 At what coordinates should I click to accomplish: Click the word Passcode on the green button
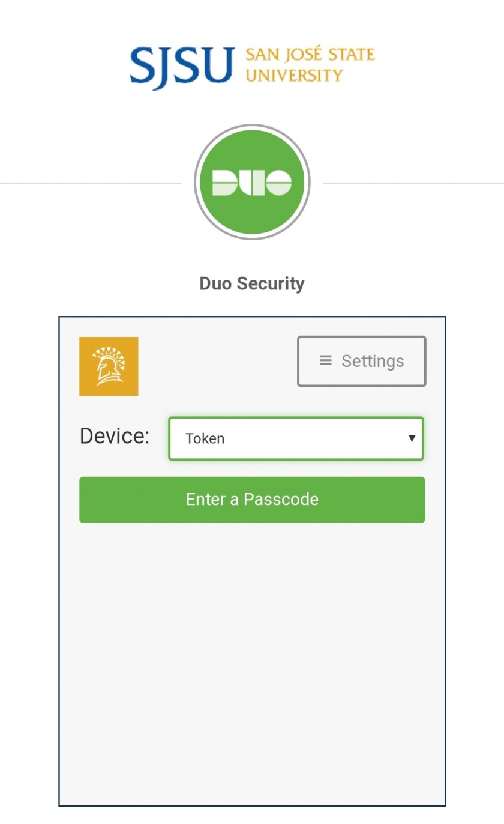pyautogui.click(x=281, y=500)
